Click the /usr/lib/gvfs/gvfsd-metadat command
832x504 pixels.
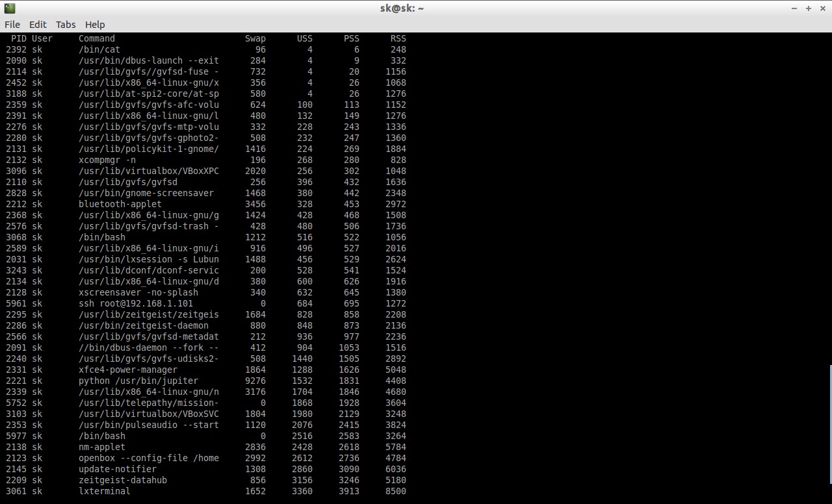[149, 336]
